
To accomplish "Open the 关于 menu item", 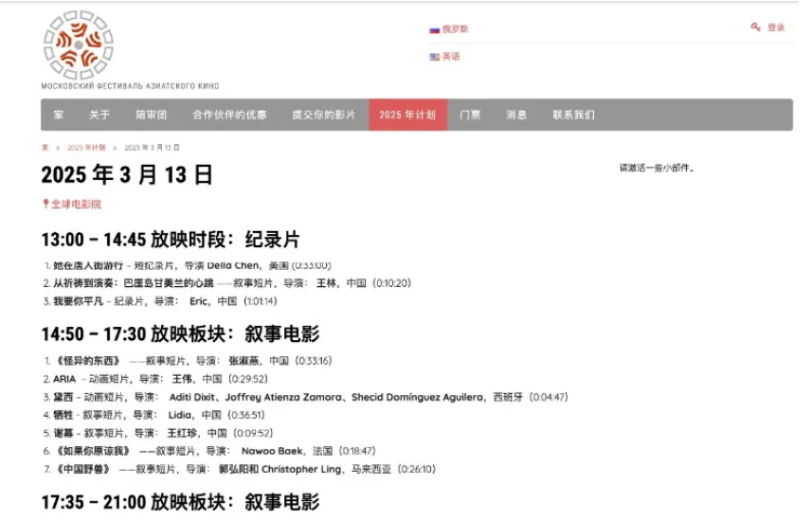I will tap(99, 116).
